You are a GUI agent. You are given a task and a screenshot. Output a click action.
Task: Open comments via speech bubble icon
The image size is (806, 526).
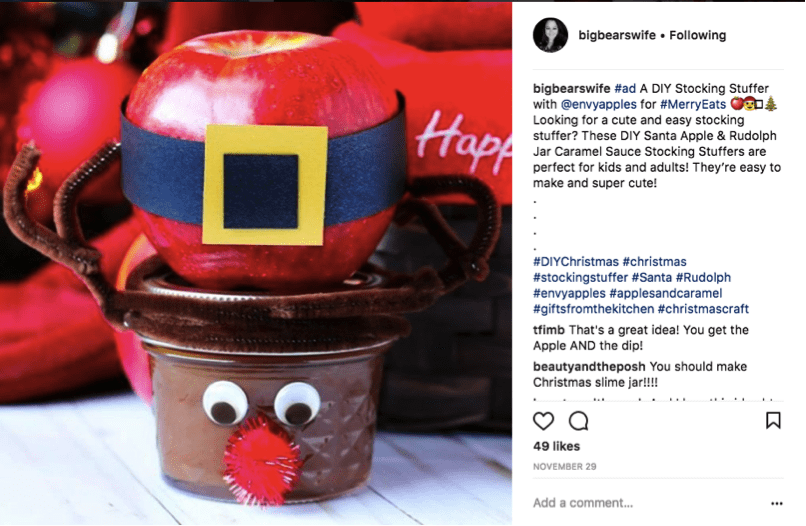click(x=579, y=421)
